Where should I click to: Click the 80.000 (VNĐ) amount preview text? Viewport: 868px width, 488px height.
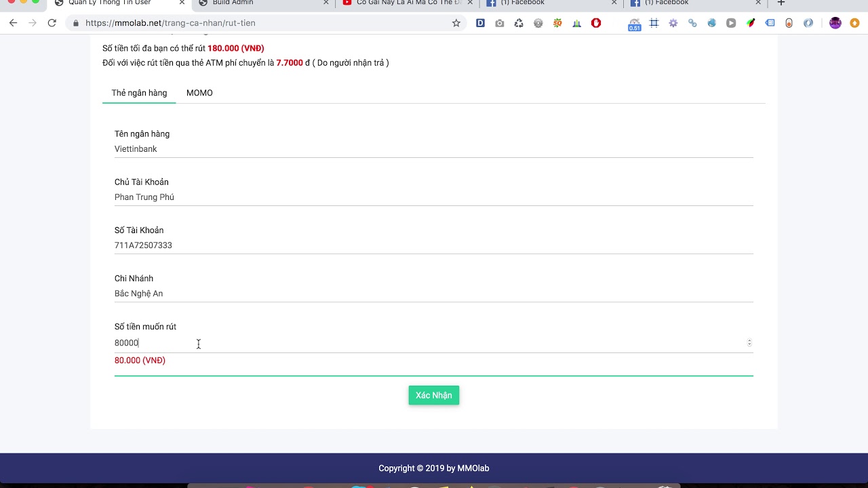(140, 361)
